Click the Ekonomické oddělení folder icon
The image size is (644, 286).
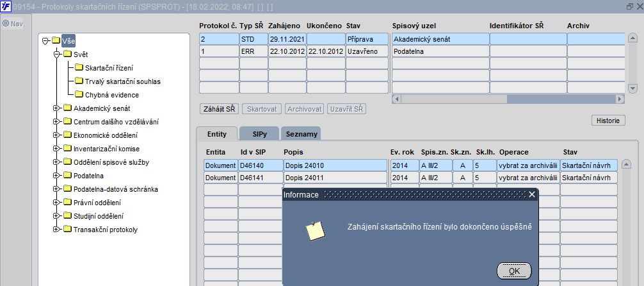(x=67, y=135)
